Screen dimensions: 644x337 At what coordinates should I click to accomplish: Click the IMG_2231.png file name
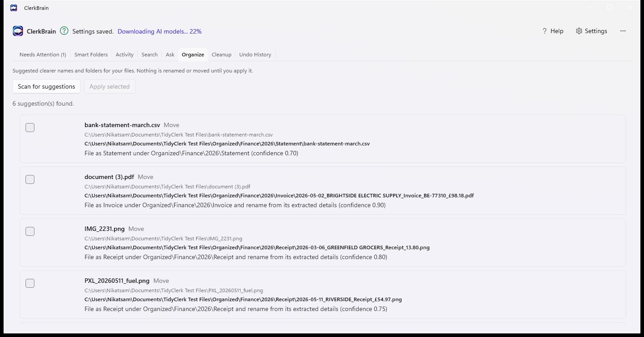coord(105,229)
